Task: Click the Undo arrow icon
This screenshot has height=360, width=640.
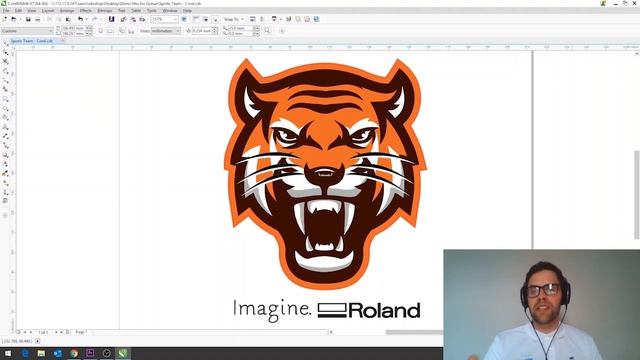Action: coord(80,19)
